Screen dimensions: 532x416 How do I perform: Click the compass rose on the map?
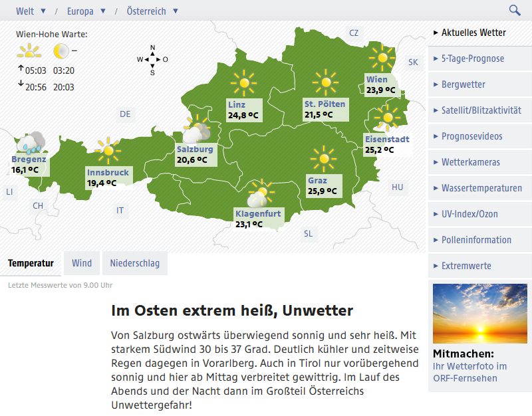tap(152, 59)
